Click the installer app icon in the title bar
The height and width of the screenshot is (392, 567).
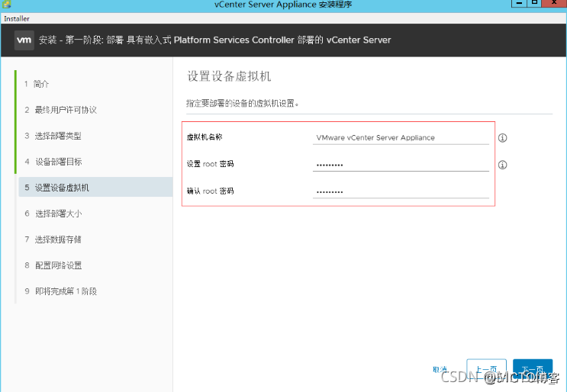(6, 5)
